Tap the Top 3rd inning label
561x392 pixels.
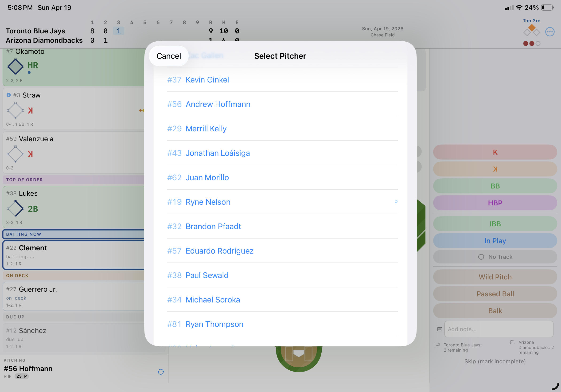tap(531, 21)
